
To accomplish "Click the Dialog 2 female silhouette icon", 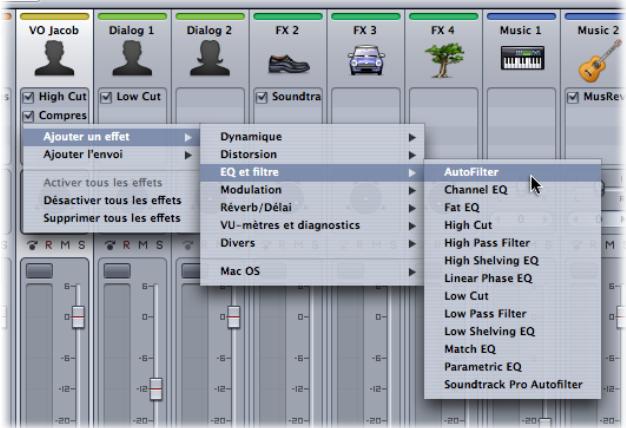I will coord(210,58).
